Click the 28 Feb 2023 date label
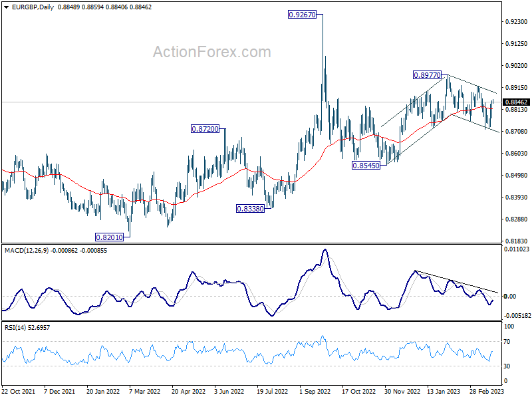The width and height of the screenshot is (532, 399). (x=487, y=391)
